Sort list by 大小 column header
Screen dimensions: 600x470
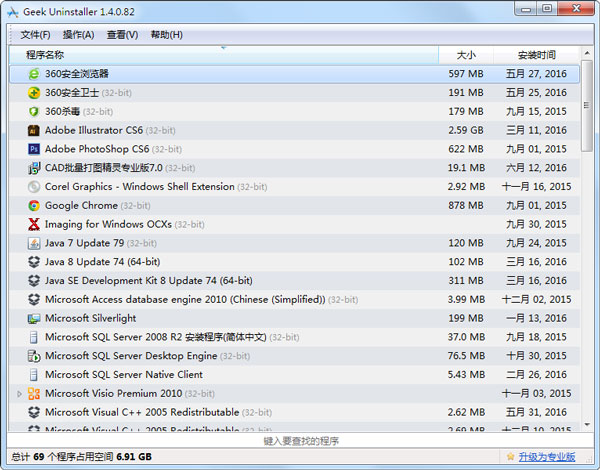(466, 55)
